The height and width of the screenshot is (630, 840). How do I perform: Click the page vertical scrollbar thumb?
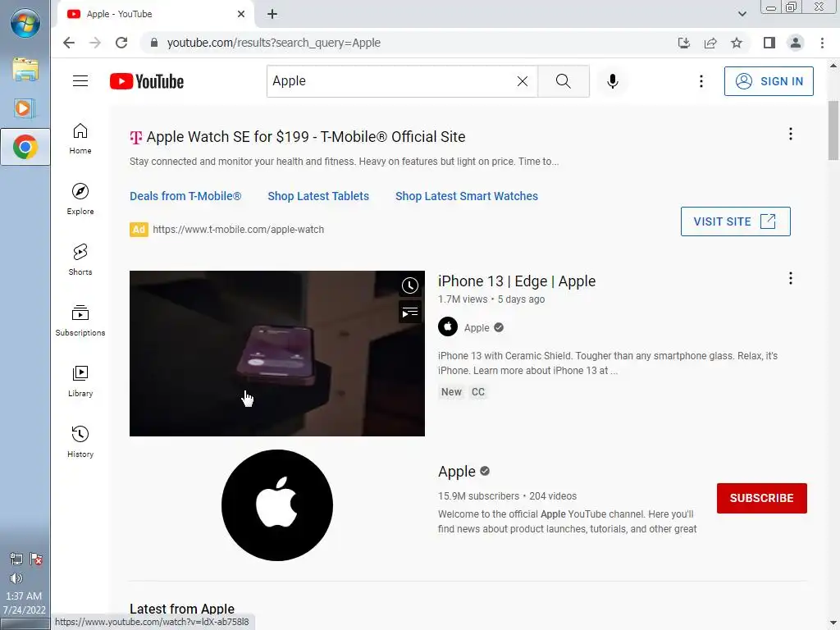pyautogui.click(x=833, y=130)
